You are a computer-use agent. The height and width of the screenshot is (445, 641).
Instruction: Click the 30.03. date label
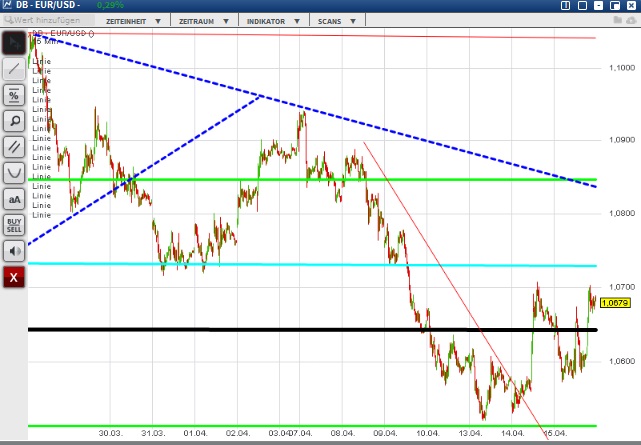click(x=110, y=433)
